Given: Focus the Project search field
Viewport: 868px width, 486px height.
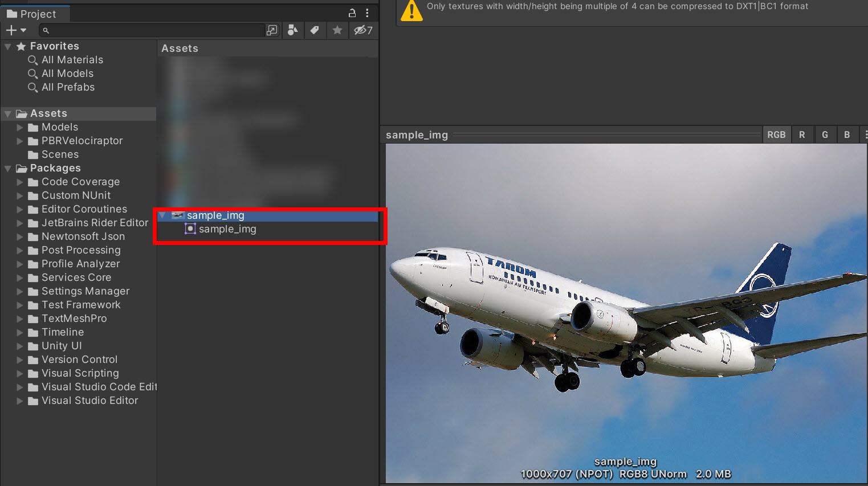Looking at the screenshot, I should pos(152,30).
